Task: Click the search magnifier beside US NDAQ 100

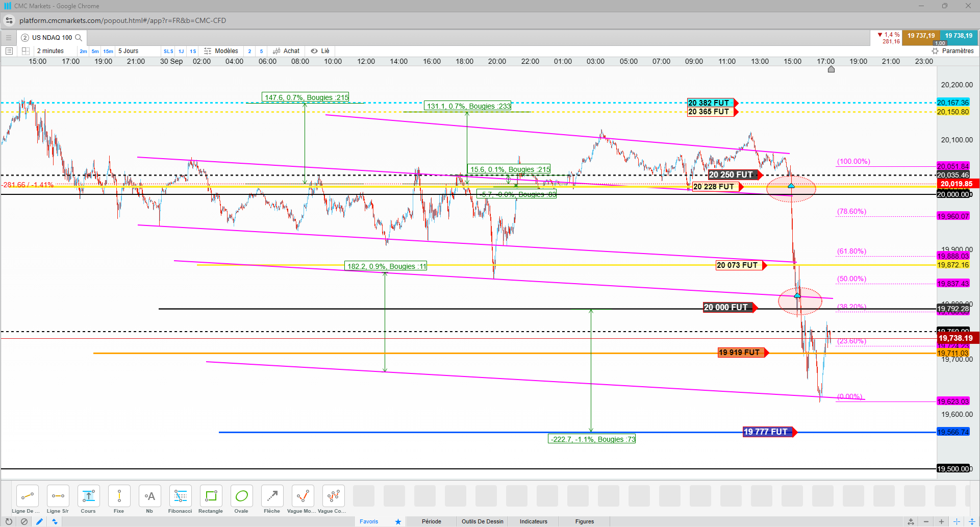Action: pyautogui.click(x=79, y=38)
